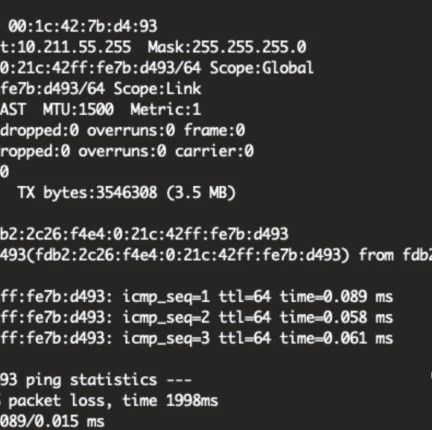
Task: Click the Scope:Global text
Action: 262,68
